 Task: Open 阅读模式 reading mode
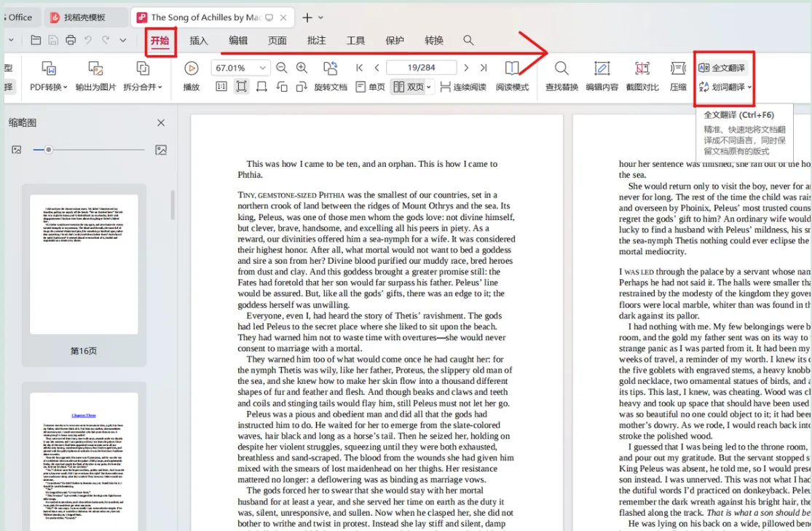tap(512, 76)
